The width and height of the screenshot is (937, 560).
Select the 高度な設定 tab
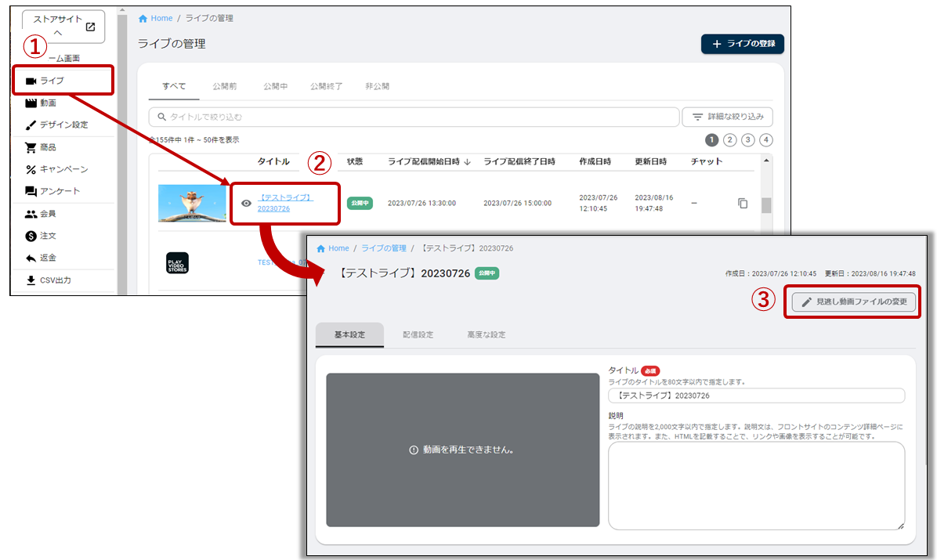[x=486, y=334]
